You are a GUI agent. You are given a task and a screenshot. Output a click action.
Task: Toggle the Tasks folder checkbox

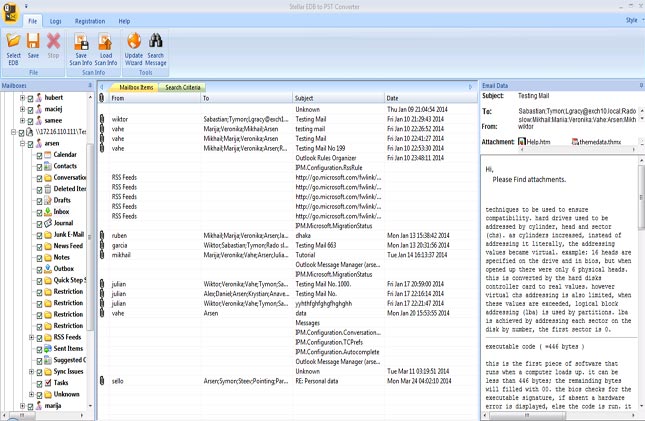pyautogui.click(x=39, y=384)
